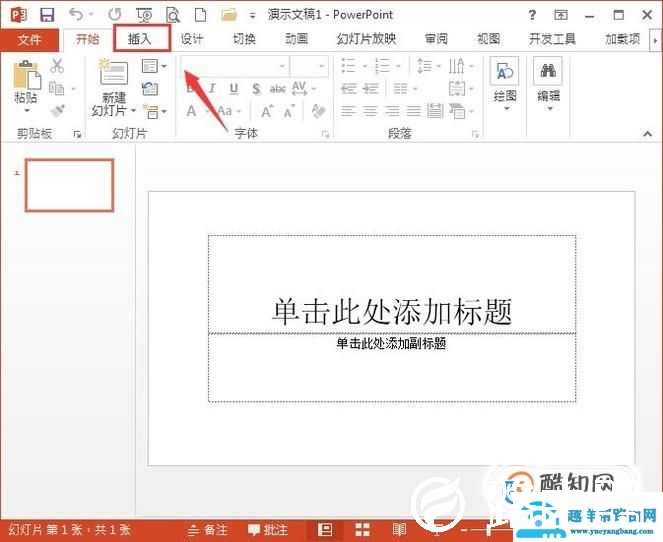Toggle Align Right paragraph alignment

point(392,111)
